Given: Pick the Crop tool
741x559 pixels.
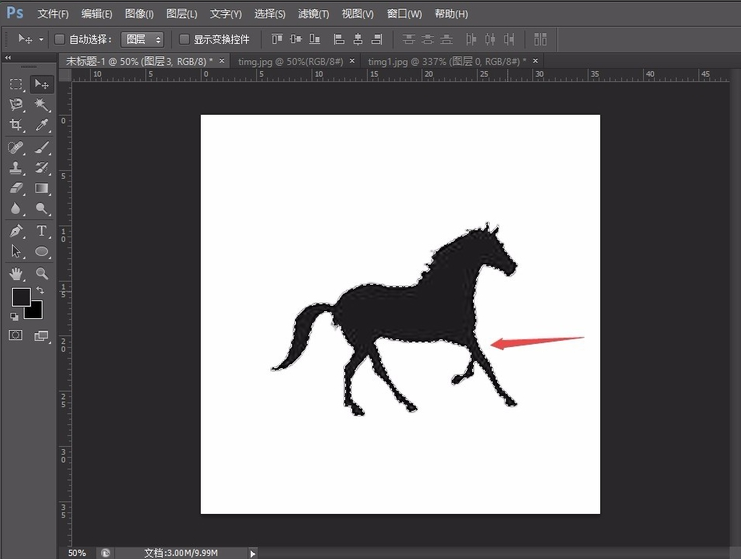Looking at the screenshot, I should pos(16,125).
